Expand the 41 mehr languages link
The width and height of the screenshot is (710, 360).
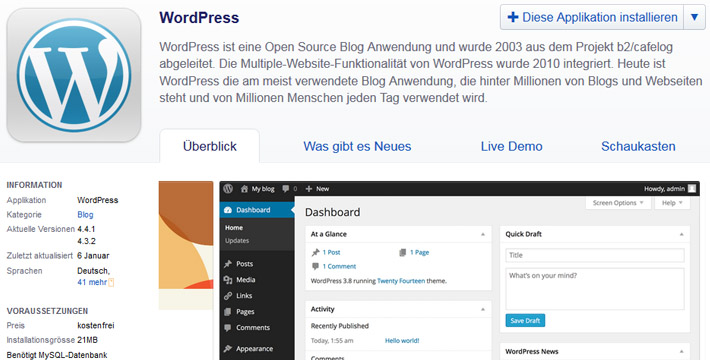(x=92, y=282)
